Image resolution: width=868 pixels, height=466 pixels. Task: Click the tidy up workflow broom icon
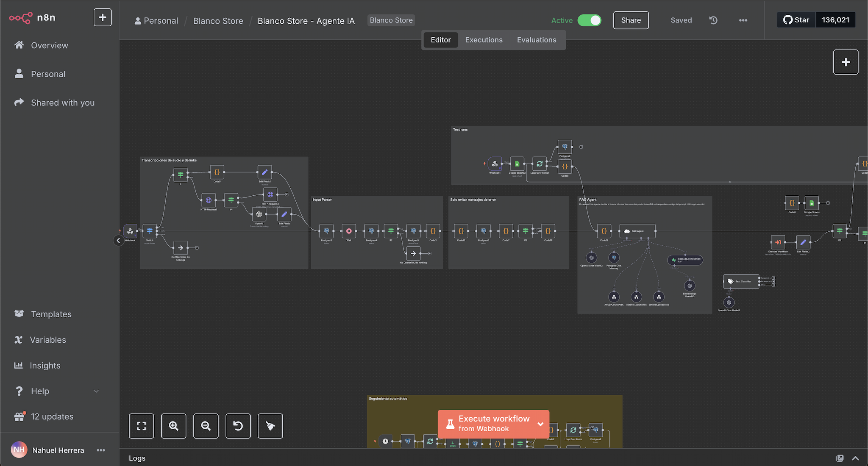click(270, 426)
